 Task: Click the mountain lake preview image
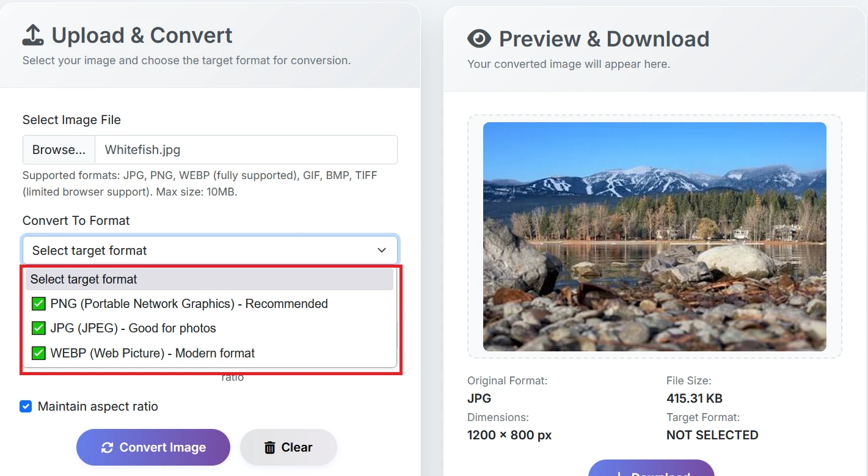pos(654,237)
